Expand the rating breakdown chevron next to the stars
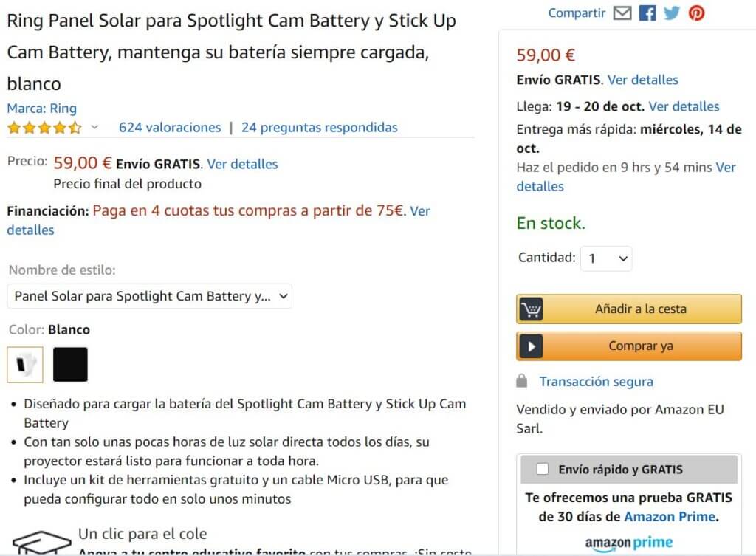The image size is (756, 556). point(94,128)
